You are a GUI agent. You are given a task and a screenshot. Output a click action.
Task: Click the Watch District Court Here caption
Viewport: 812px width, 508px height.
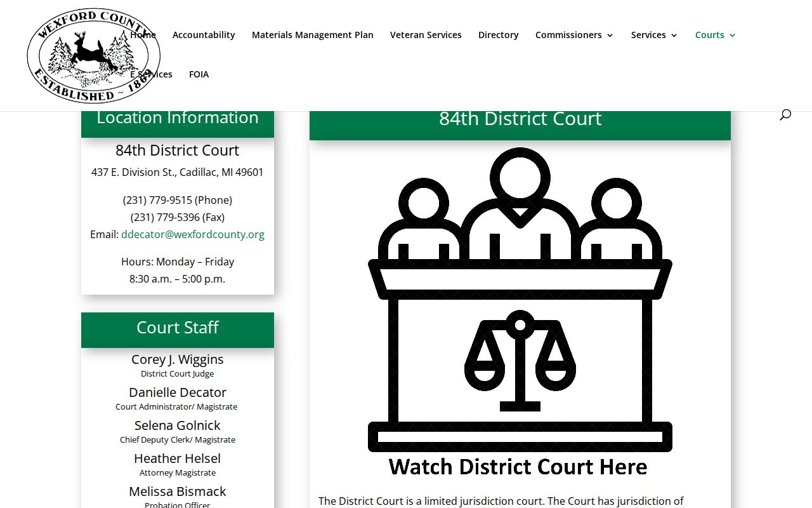[518, 467]
